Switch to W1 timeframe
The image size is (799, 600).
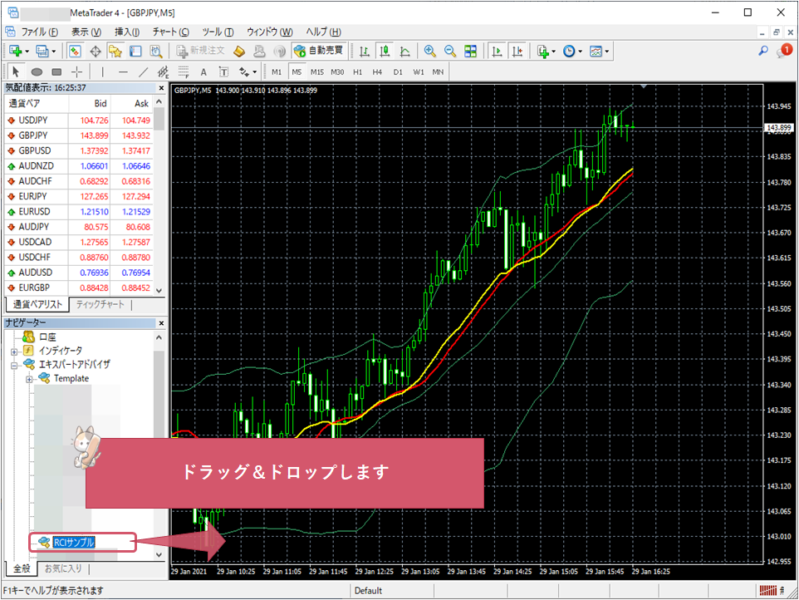point(418,72)
